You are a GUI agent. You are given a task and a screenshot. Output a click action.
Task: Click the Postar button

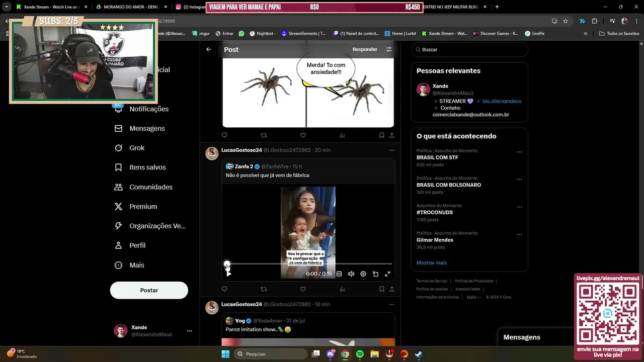tap(149, 290)
